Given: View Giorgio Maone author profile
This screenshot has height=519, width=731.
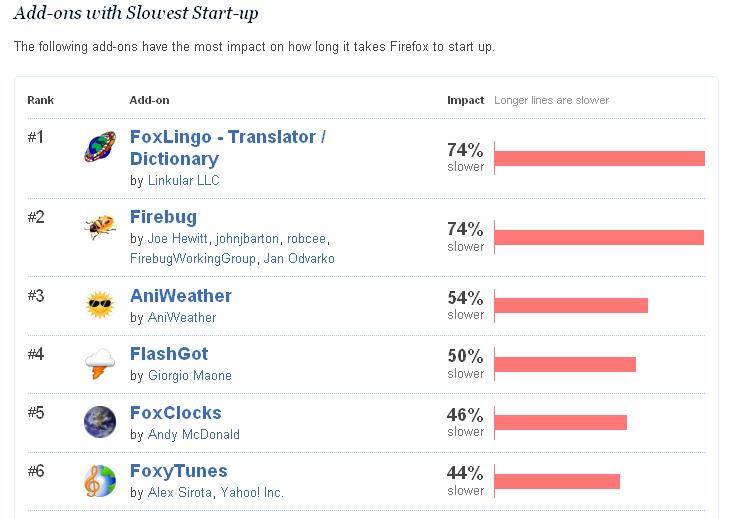Looking at the screenshot, I should coord(189,376).
